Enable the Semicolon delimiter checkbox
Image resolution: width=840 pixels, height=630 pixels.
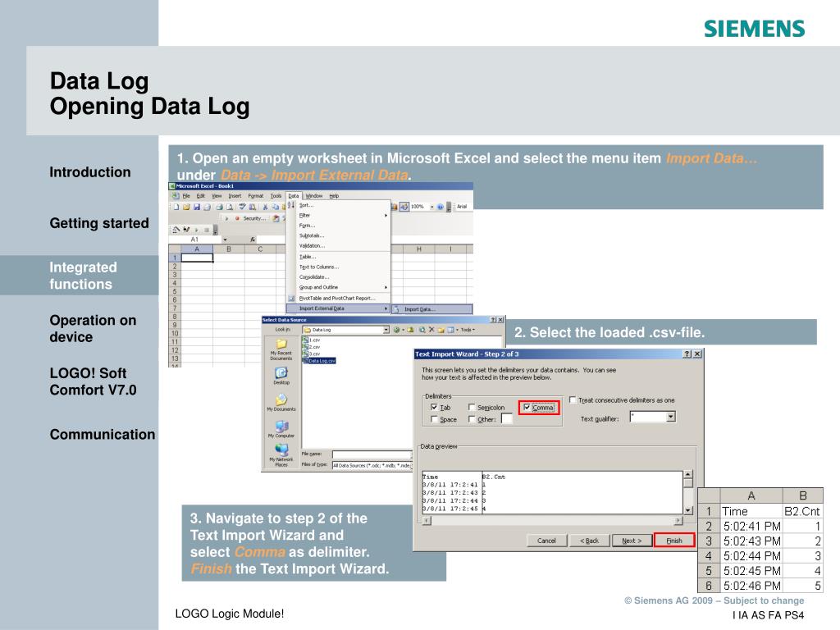[472, 408]
